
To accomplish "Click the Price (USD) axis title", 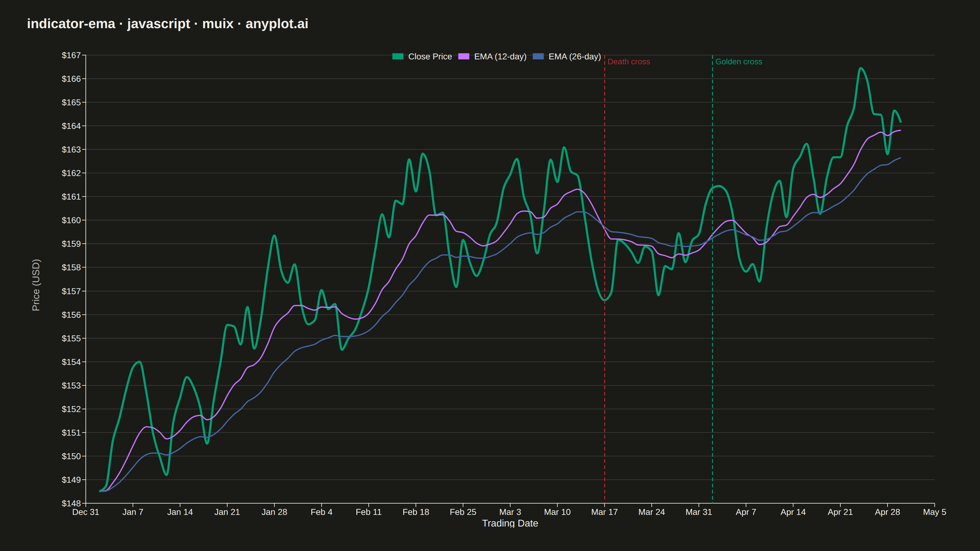I will [36, 285].
